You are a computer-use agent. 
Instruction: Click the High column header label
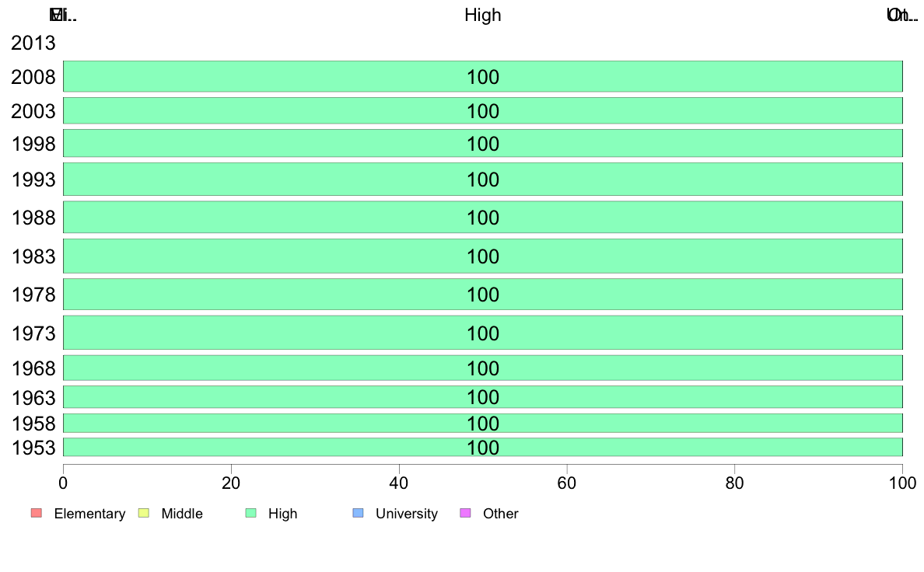[x=483, y=15]
